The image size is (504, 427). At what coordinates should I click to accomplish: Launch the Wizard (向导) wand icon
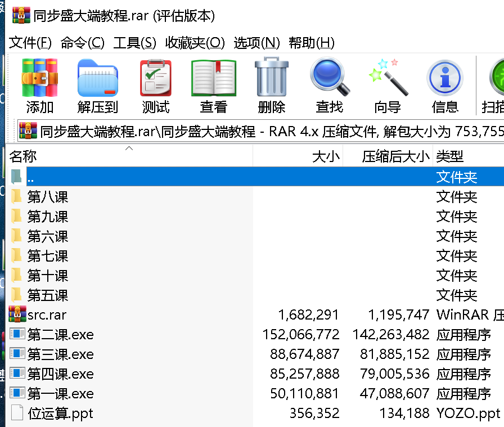tap(388, 77)
